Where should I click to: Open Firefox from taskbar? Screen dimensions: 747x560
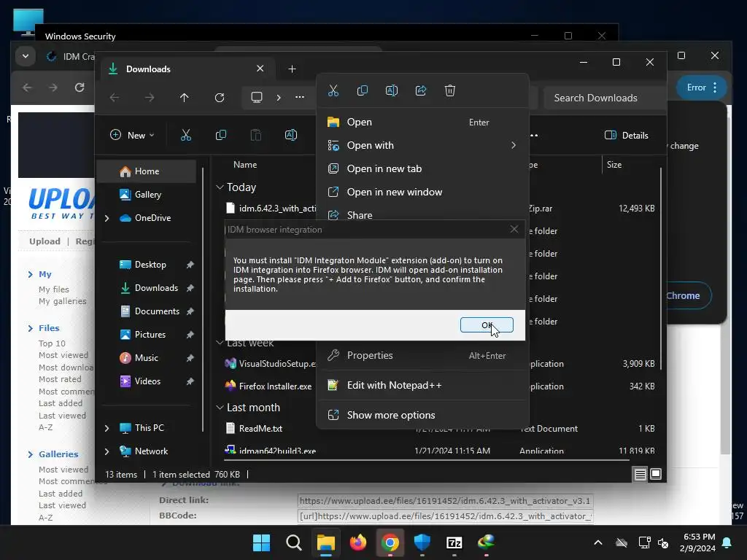[357, 542]
